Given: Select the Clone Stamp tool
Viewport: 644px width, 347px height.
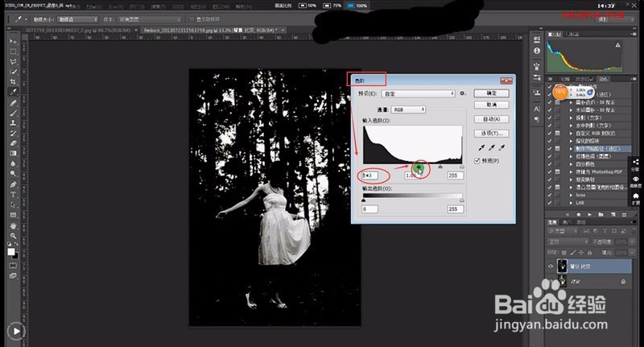Looking at the screenshot, I should click(13, 123).
